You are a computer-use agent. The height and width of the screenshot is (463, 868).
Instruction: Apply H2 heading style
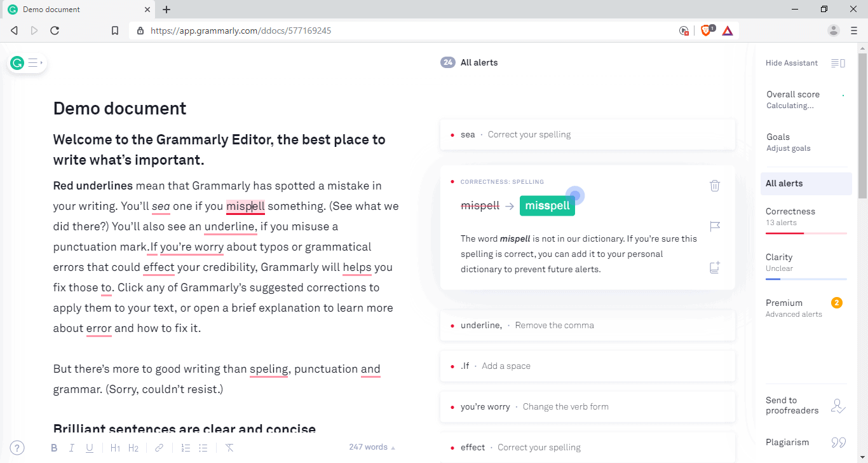click(x=133, y=447)
